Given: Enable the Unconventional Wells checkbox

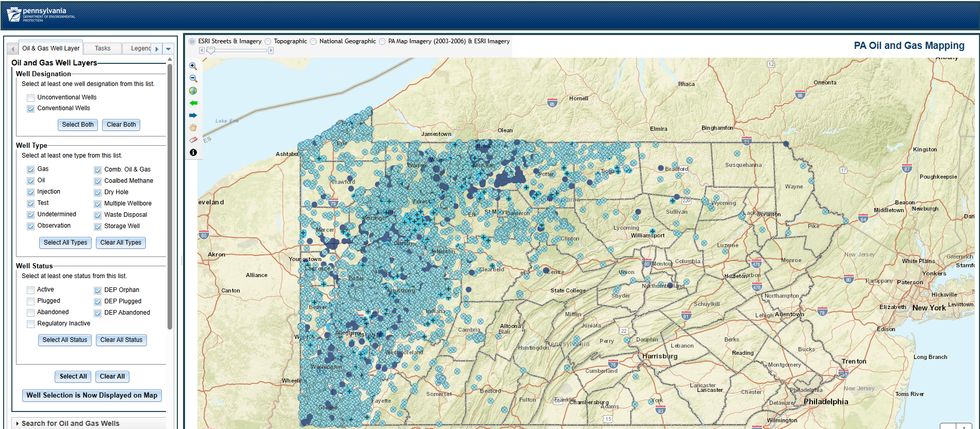Looking at the screenshot, I should 31,98.
